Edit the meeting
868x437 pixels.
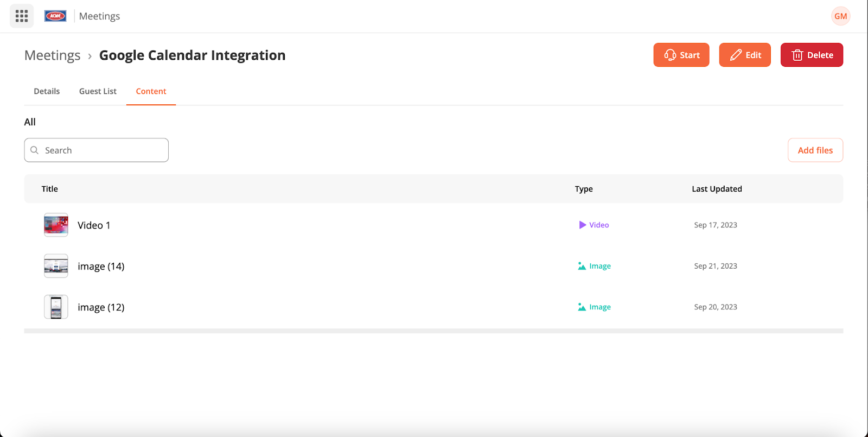tap(745, 55)
